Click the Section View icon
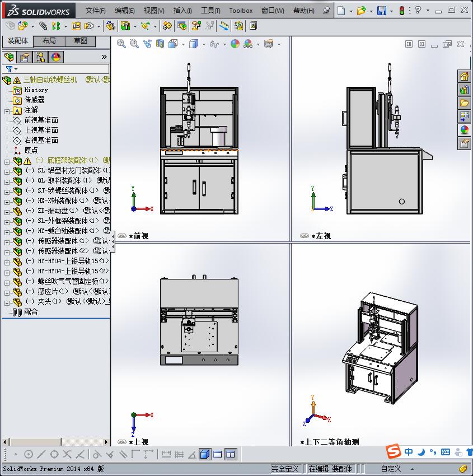Image resolution: width=473 pixels, height=476 pixels. pos(160,44)
